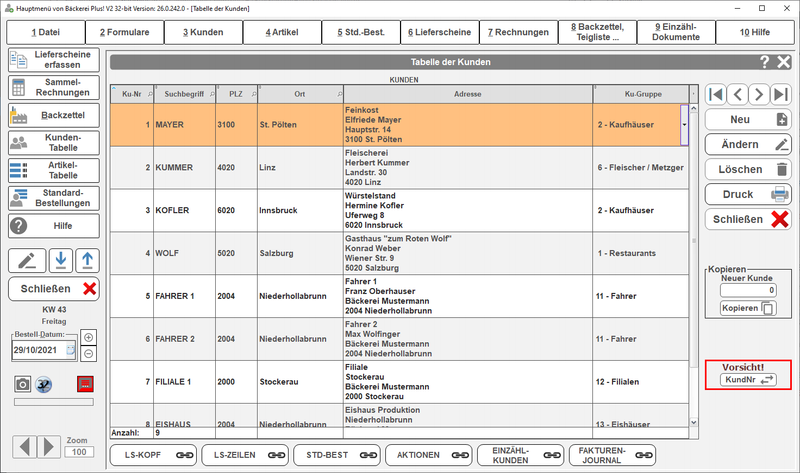This screenshot has width=800, height=473.
Task: Open the 5 Std.-Best. menu
Action: tap(361, 32)
